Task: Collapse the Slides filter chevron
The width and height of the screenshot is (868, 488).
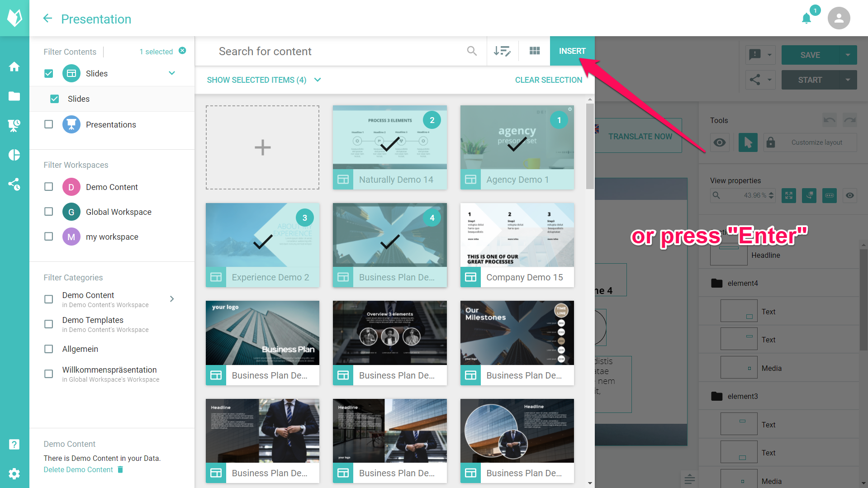Action: (172, 73)
